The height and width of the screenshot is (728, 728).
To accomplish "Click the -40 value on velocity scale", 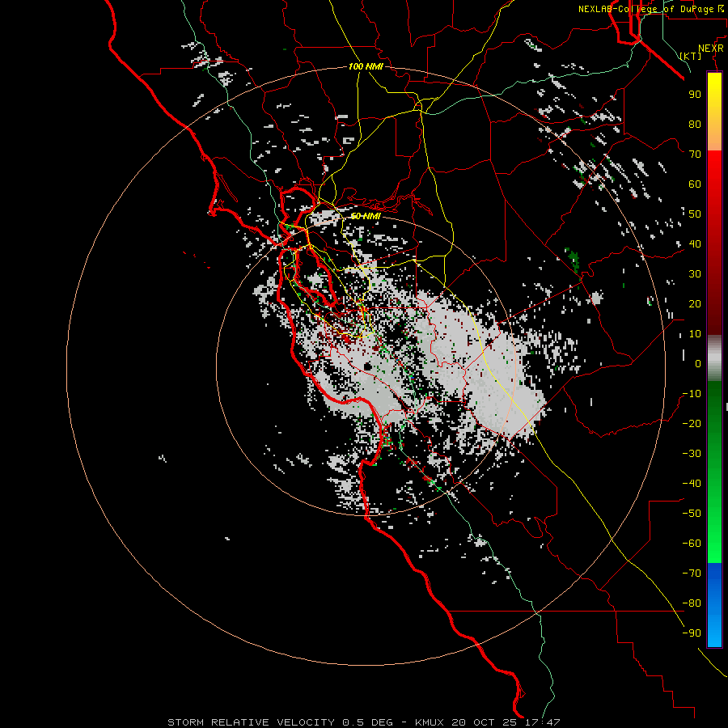I will pos(692,484).
